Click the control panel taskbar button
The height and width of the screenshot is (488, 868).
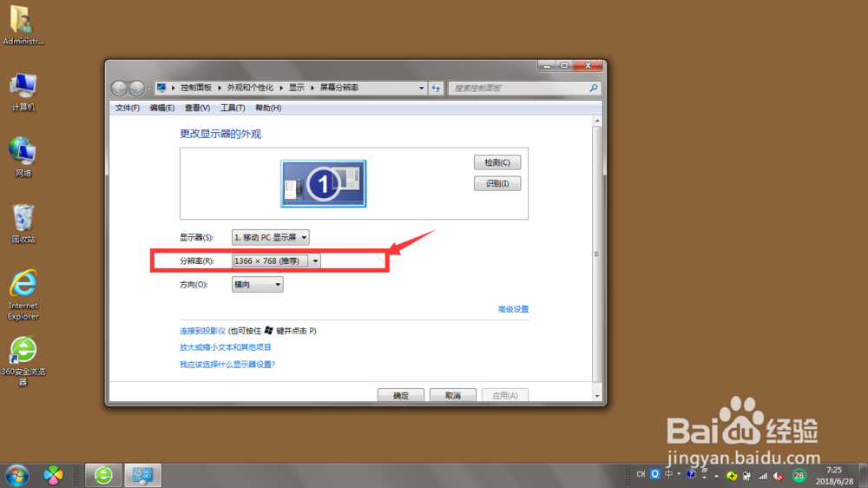pyautogui.click(x=143, y=475)
